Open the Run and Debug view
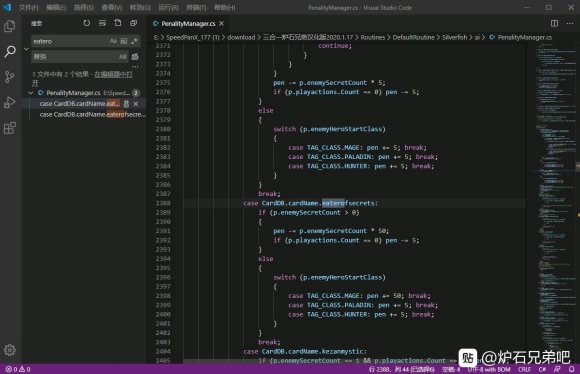The width and height of the screenshot is (580, 374). coord(10,102)
